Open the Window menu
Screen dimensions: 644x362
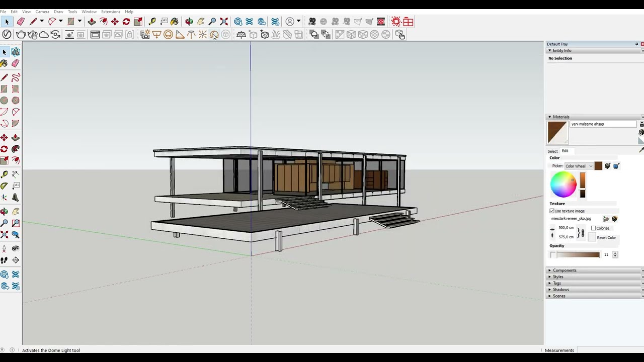(89, 12)
